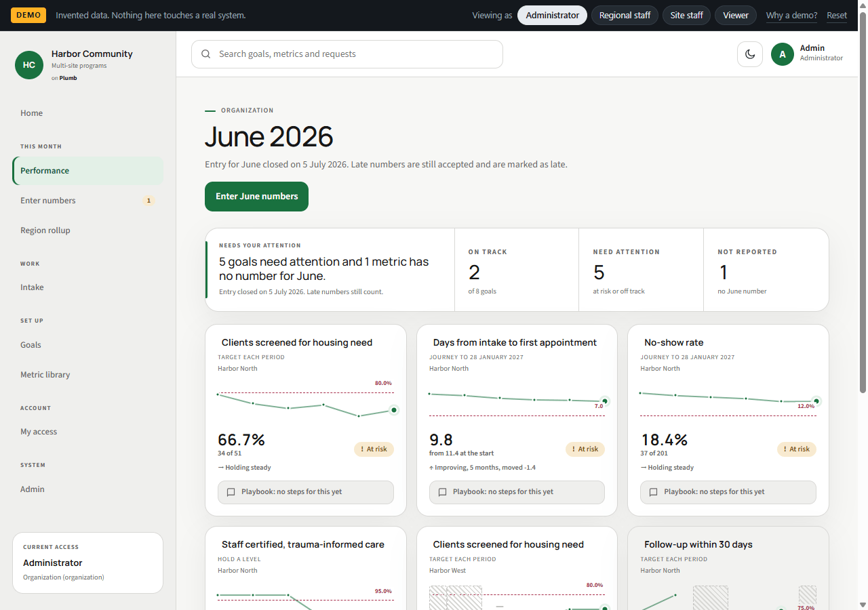868x610 pixels.
Task: Open playbook on Harbor North housing card
Action: (x=305, y=492)
